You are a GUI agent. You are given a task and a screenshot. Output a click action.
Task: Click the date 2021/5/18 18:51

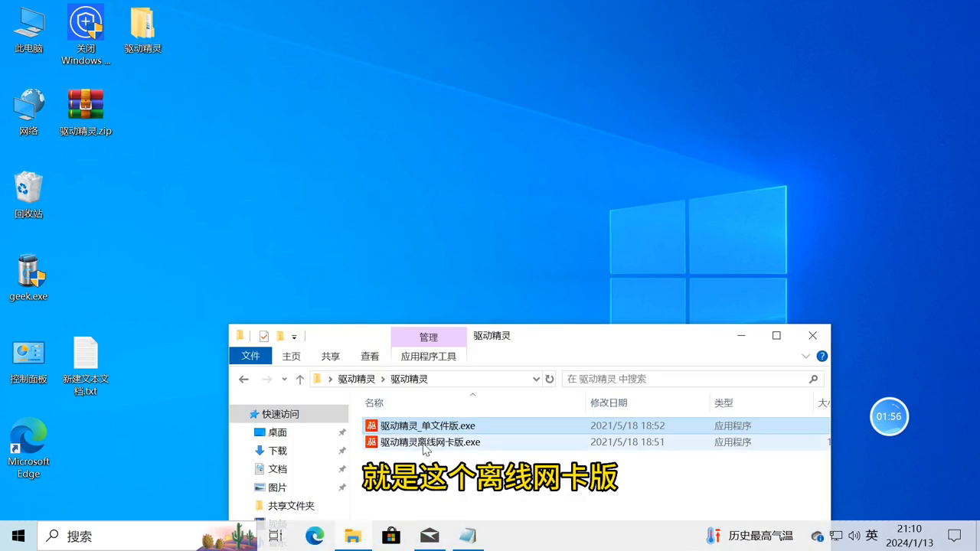click(x=627, y=442)
